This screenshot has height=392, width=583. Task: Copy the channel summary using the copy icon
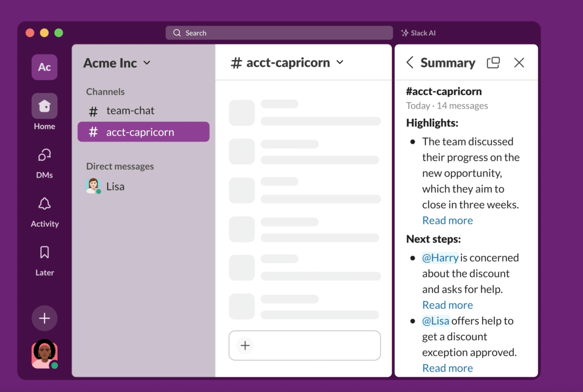coord(494,63)
